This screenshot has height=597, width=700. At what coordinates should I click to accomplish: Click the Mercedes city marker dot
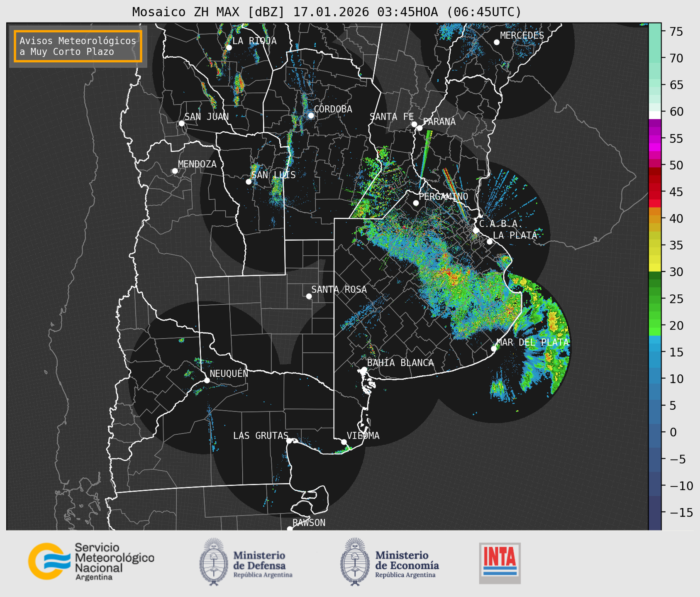tap(496, 42)
